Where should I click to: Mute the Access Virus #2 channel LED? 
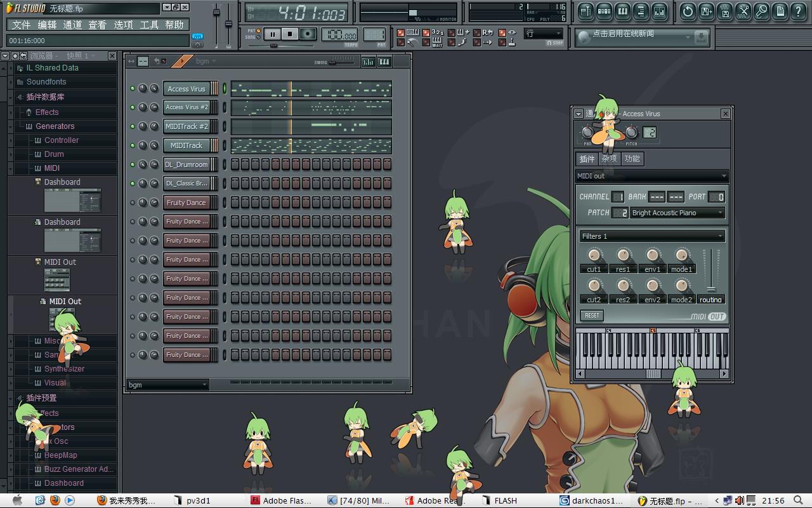point(133,107)
